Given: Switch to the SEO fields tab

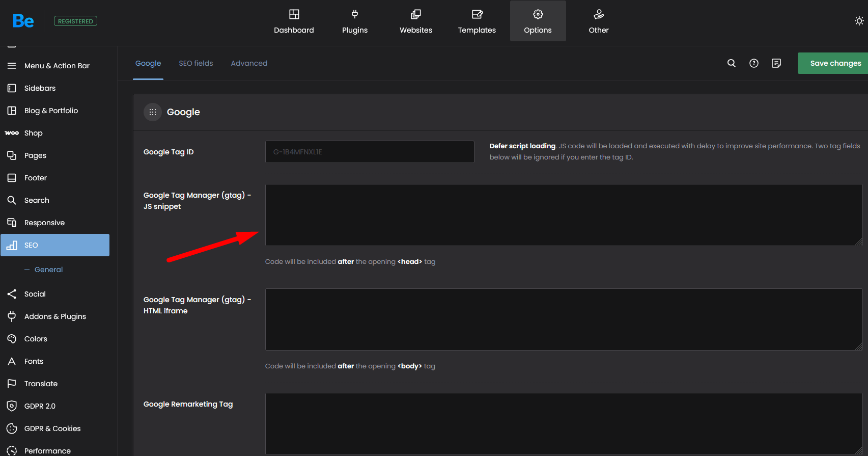Looking at the screenshot, I should click(x=196, y=63).
